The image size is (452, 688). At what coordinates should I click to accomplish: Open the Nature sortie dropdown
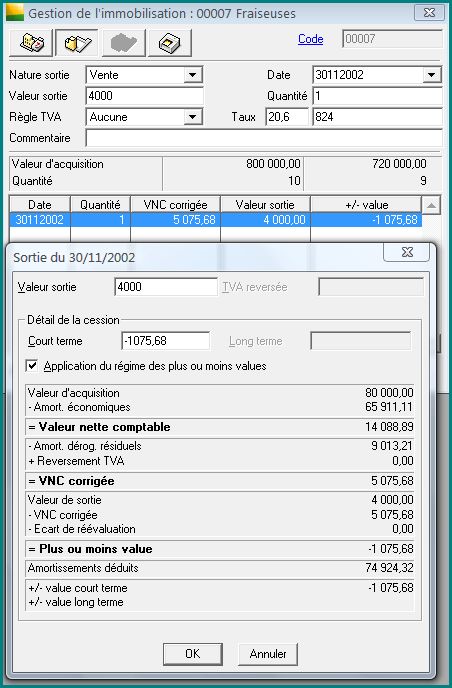coord(193,75)
